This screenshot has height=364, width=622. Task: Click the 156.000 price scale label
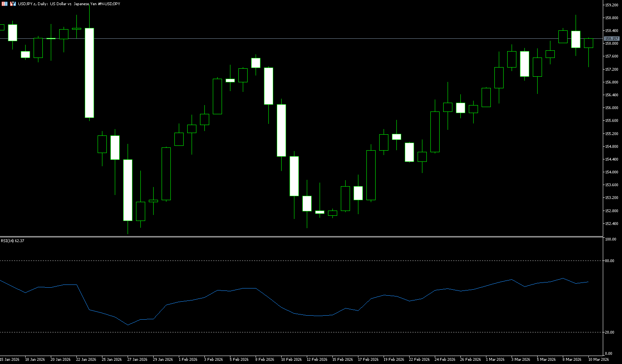pos(611,108)
